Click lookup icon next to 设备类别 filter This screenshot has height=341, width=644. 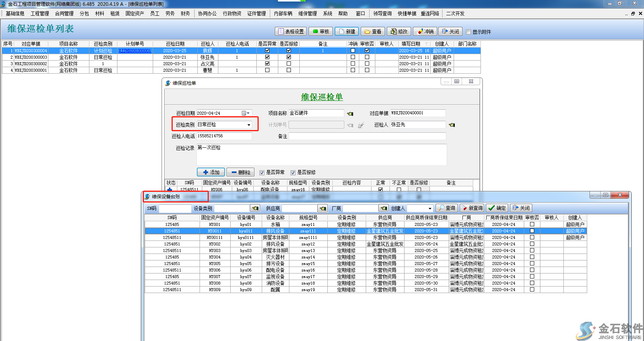click(255, 208)
